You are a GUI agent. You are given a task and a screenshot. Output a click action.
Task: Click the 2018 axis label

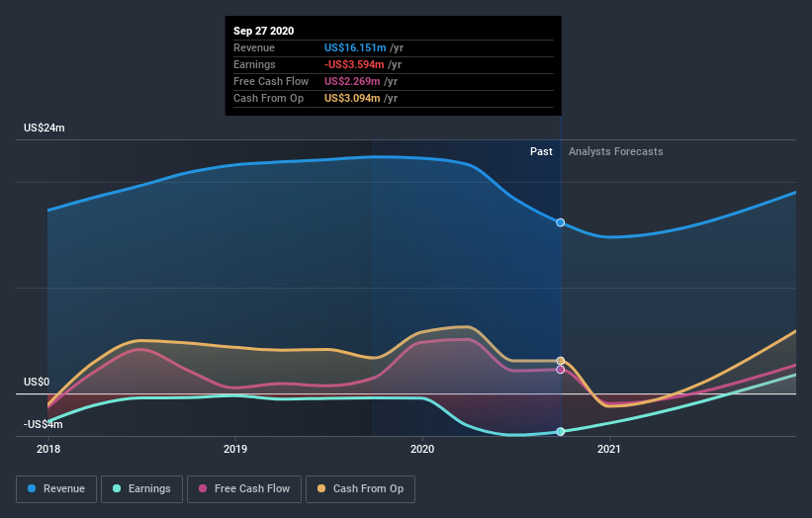pyautogui.click(x=48, y=449)
